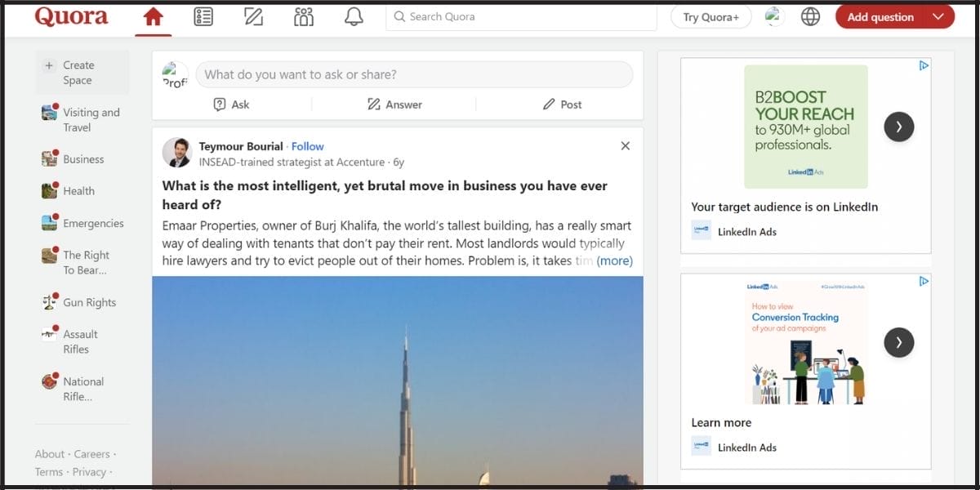The width and height of the screenshot is (980, 490).
Task: Expand the Add question dropdown arrow
Action: (x=938, y=17)
